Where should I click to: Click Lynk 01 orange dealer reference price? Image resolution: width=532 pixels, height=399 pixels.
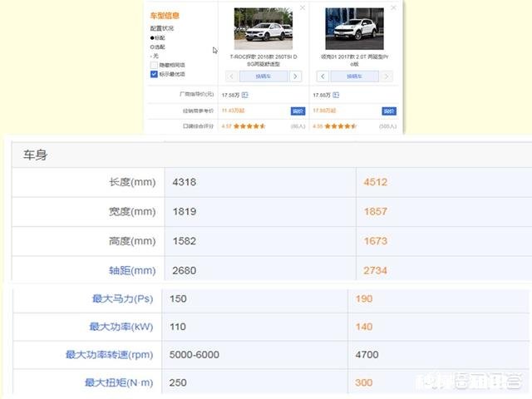[324, 111]
